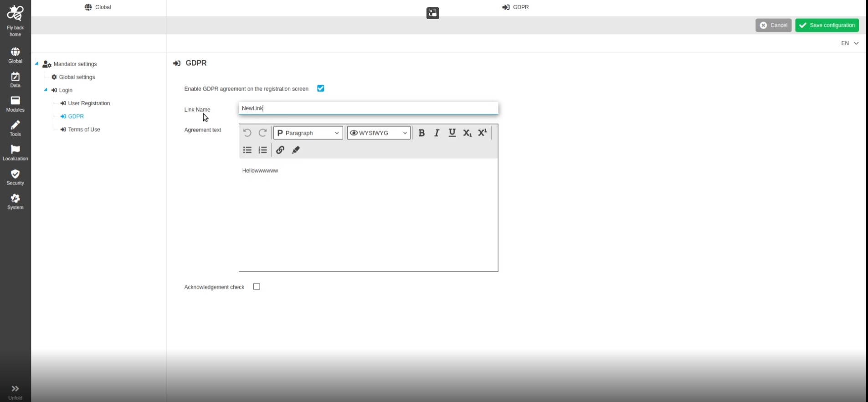The image size is (868, 402).
Task: Undo the last editor change
Action: (247, 133)
